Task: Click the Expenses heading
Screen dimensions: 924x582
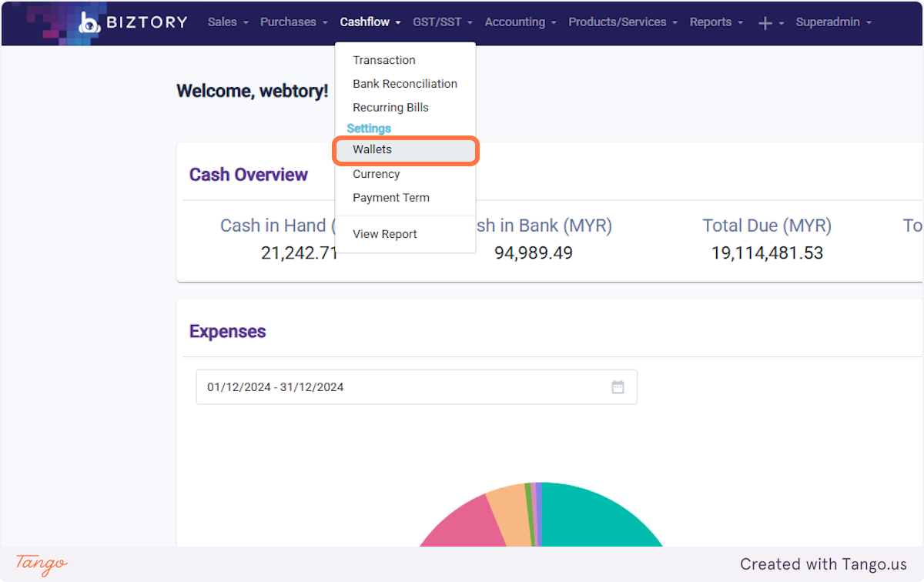Action: pos(228,332)
